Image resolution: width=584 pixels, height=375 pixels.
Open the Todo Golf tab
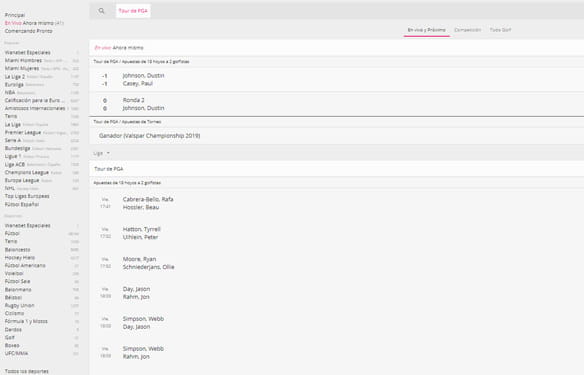[500, 30]
